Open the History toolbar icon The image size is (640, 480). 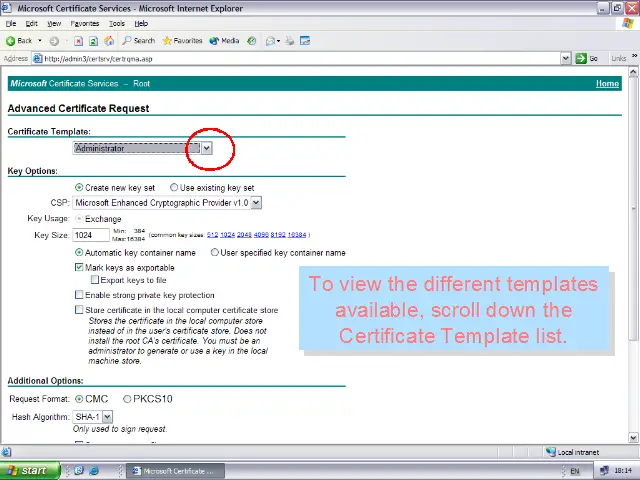pyautogui.click(x=252, y=41)
